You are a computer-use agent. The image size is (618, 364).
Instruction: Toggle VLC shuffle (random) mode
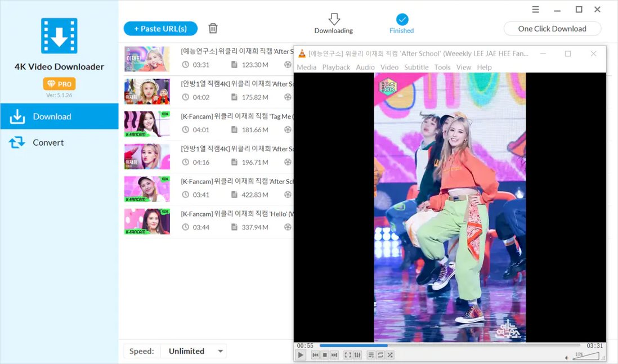coord(390,356)
